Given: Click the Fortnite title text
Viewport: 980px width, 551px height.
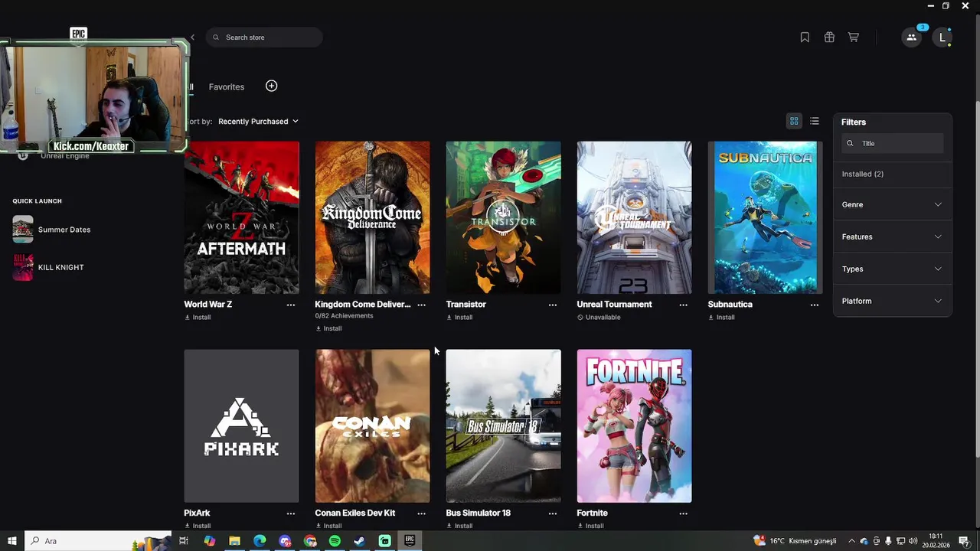Looking at the screenshot, I should click(592, 513).
